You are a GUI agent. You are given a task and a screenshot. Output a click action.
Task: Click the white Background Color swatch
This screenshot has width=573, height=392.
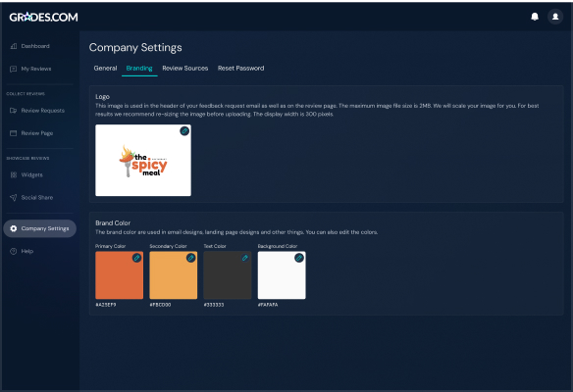(x=282, y=275)
